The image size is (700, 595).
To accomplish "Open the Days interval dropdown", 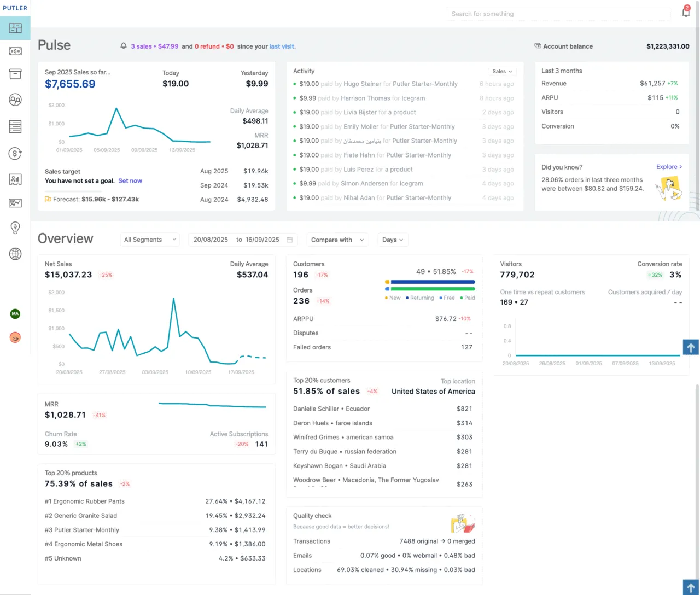I will click(393, 240).
